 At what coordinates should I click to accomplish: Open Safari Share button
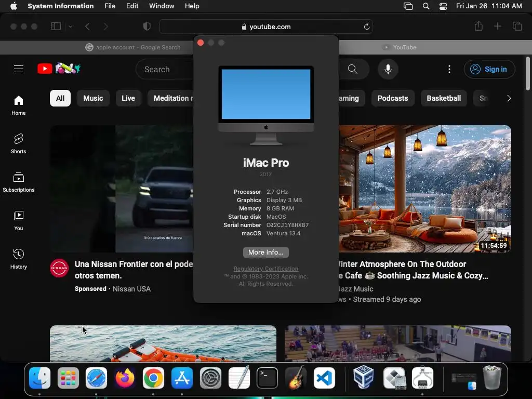pyautogui.click(x=478, y=26)
